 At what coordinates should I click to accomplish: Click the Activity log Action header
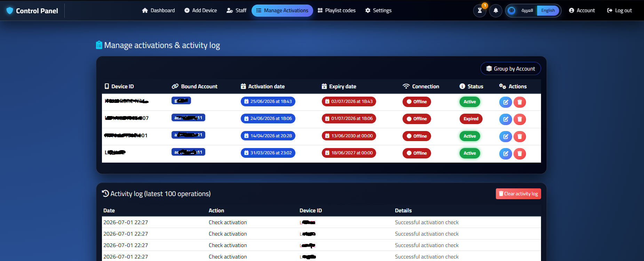216,211
